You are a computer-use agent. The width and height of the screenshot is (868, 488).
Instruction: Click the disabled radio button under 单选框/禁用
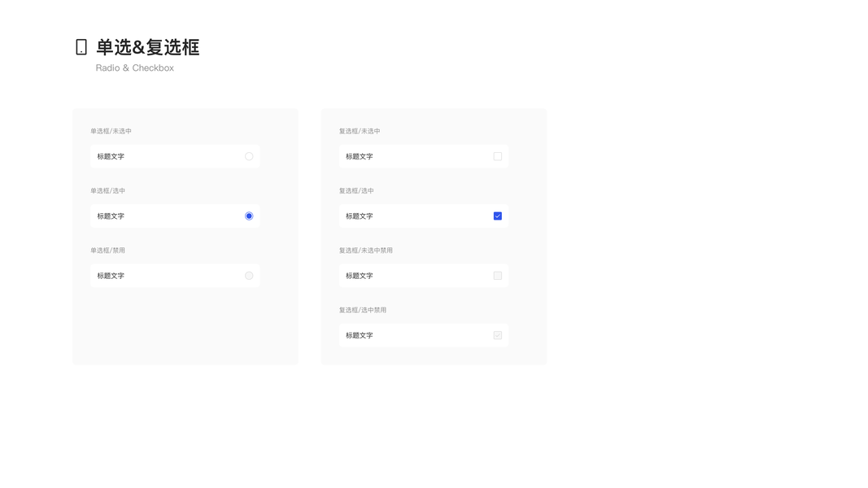point(249,276)
